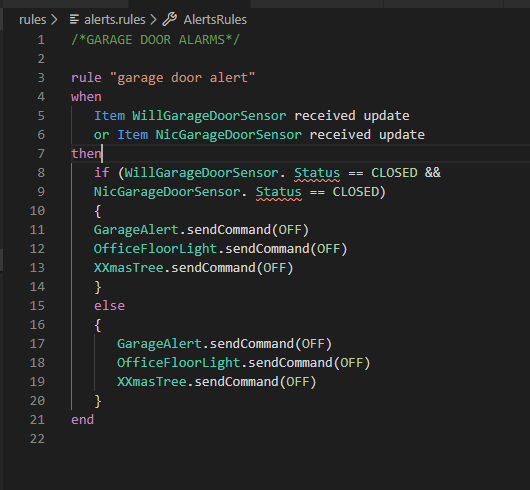Open the rules folder breadcrumb

pyautogui.click(x=32, y=20)
